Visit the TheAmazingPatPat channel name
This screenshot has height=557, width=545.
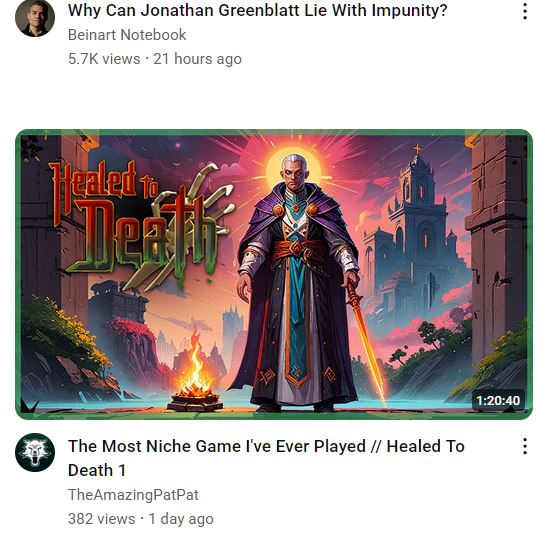[133, 494]
